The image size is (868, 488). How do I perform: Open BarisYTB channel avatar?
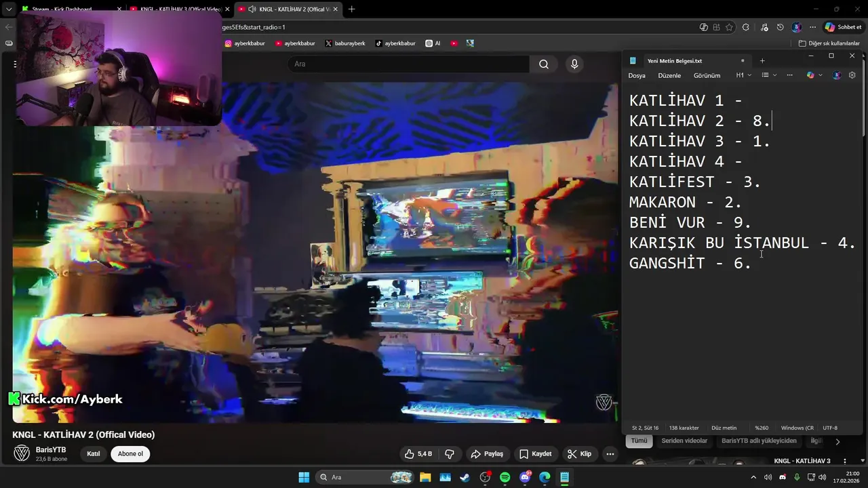coord(22,453)
